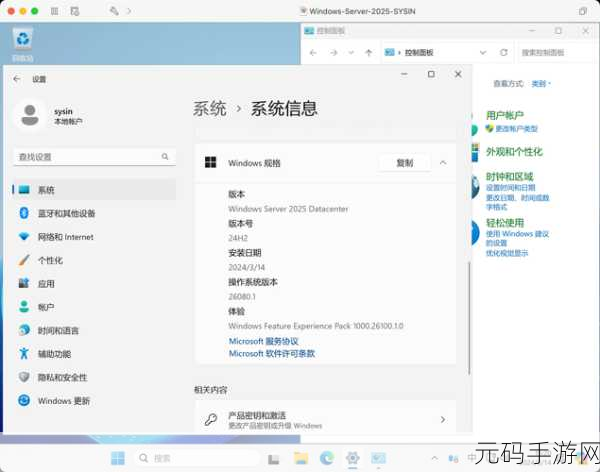Open the Recycle Bin desktop icon

23,44
